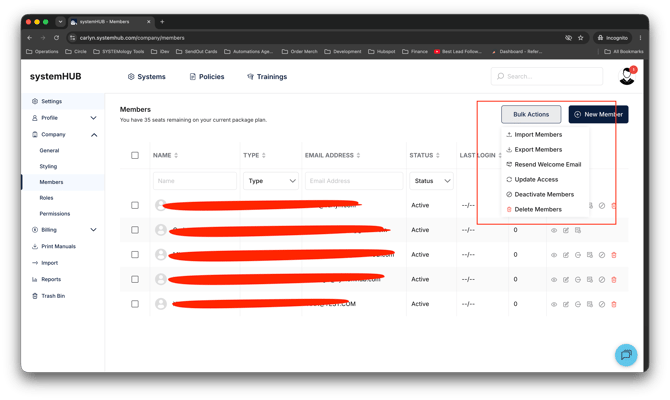Click the Name filter input field
The height and width of the screenshot is (400, 670).
click(x=195, y=181)
